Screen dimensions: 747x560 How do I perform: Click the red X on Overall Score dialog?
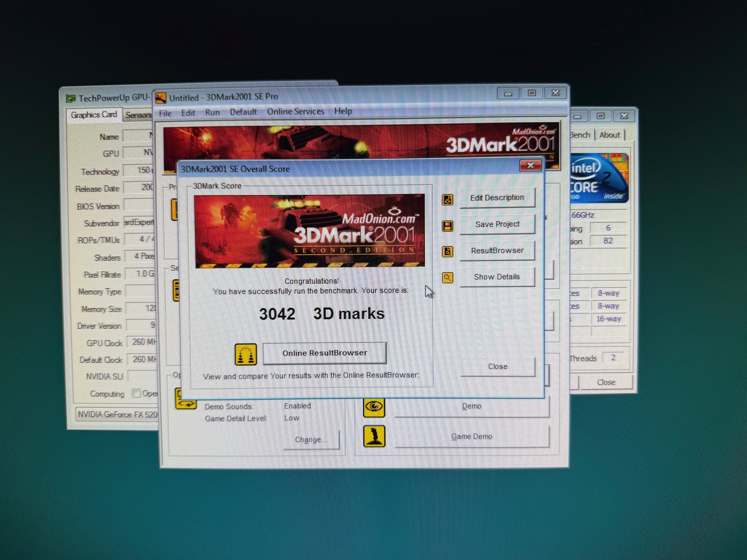pyautogui.click(x=530, y=165)
